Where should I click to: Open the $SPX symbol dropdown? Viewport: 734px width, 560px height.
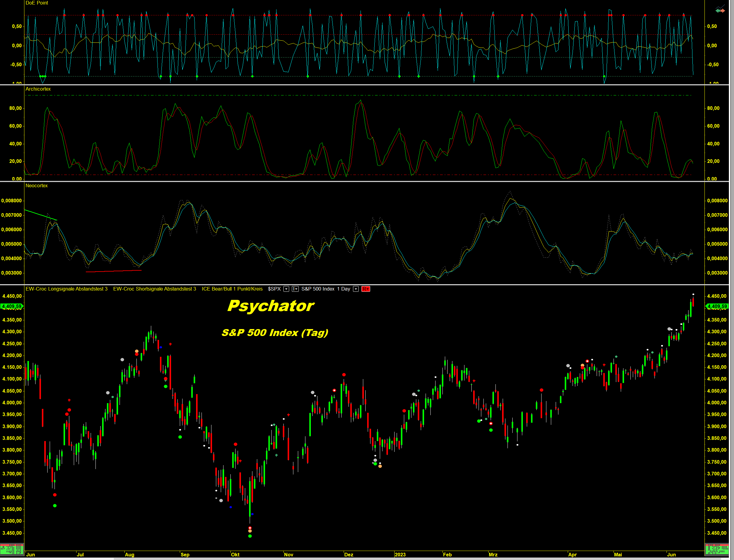[x=286, y=289]
